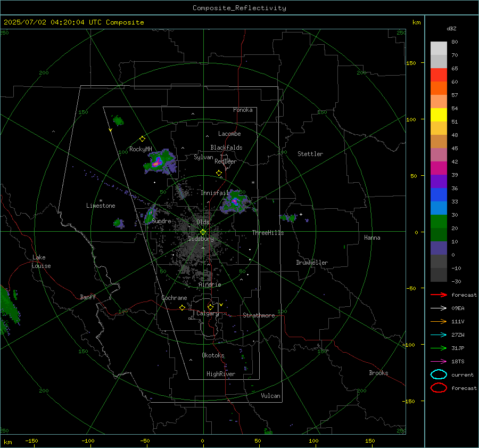The width and height of the screenshot is (479, 448).
Task: Click the Lacombe label
Action: (229, 134)
